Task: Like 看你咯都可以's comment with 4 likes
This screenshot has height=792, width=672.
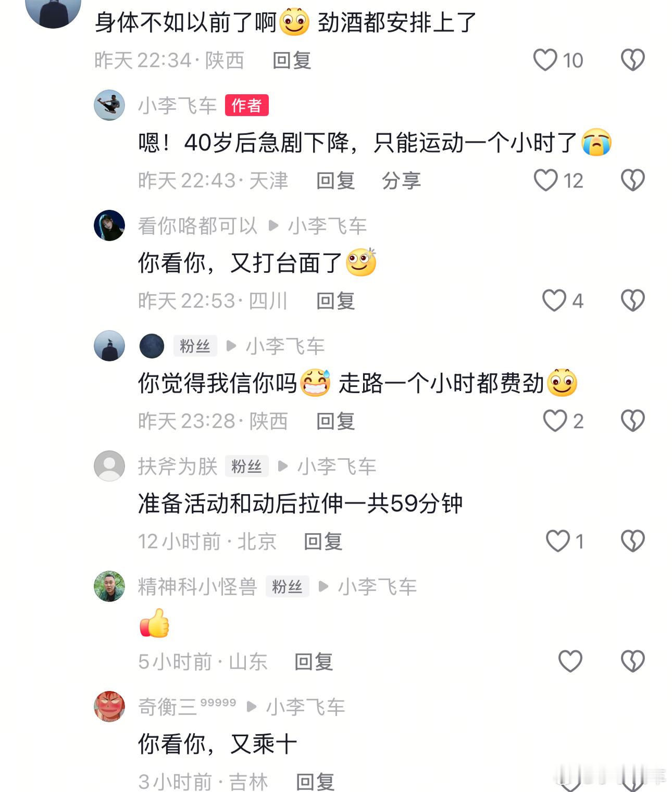Action: click(554, 300)
